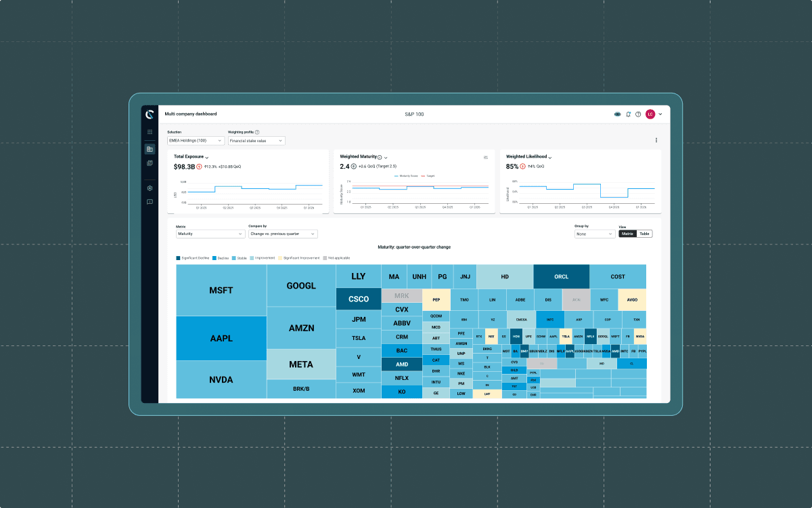Open the three-dot more options menu

[656, 140]
